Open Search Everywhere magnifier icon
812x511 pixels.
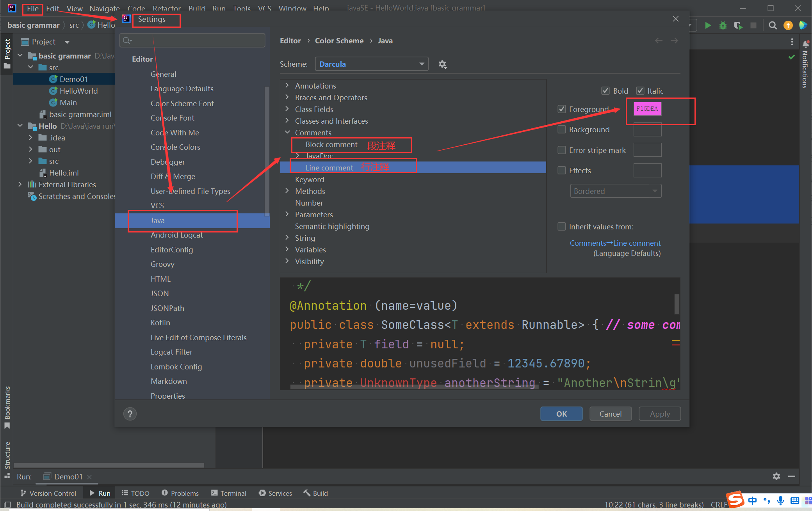[772, 25]
